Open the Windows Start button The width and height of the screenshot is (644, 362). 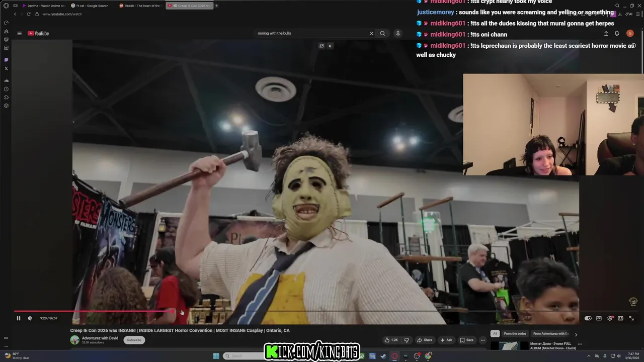216,356
